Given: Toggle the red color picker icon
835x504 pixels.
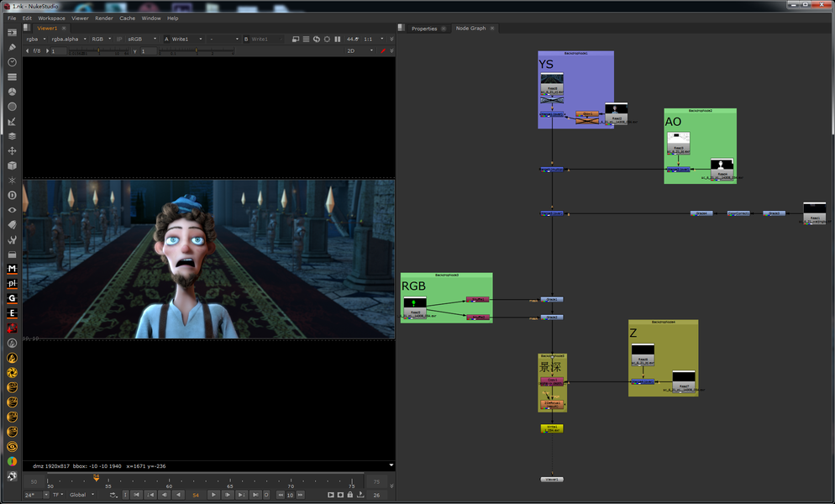Looking at the screenshot, I should coord(382,50).
